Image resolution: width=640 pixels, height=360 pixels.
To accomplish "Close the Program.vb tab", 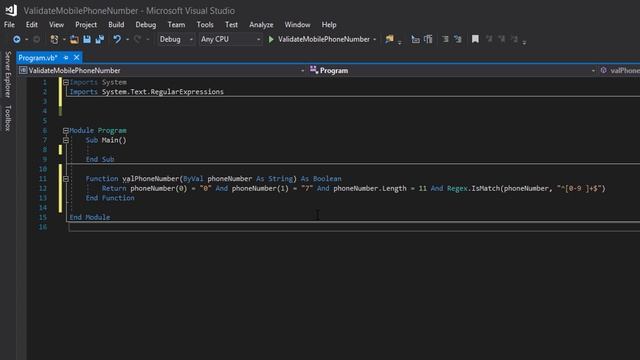I will point(76,58).
